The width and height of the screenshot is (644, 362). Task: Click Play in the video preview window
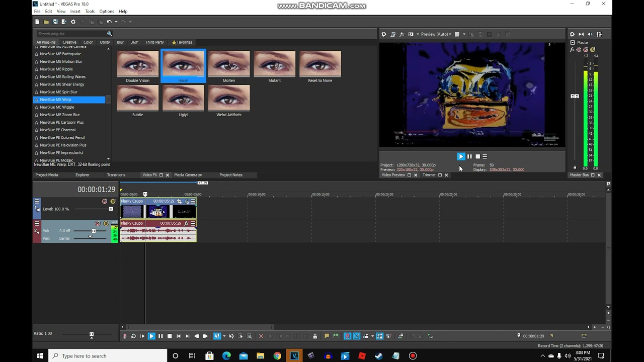pos(461,156)
